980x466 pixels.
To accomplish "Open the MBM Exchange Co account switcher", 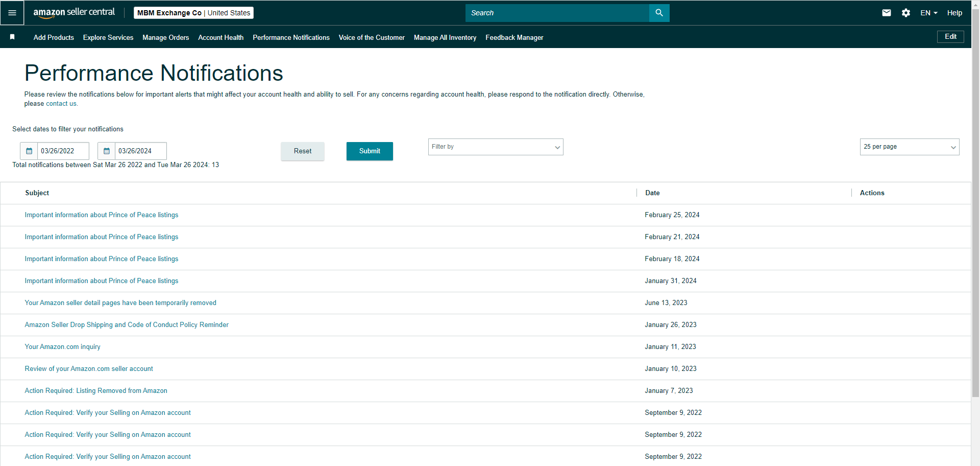I will click(x=193, y=13).
